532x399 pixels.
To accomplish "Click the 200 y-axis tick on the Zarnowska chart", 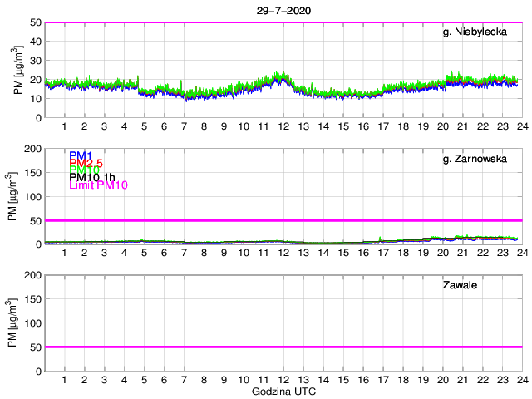I will [x=32, y=149].
